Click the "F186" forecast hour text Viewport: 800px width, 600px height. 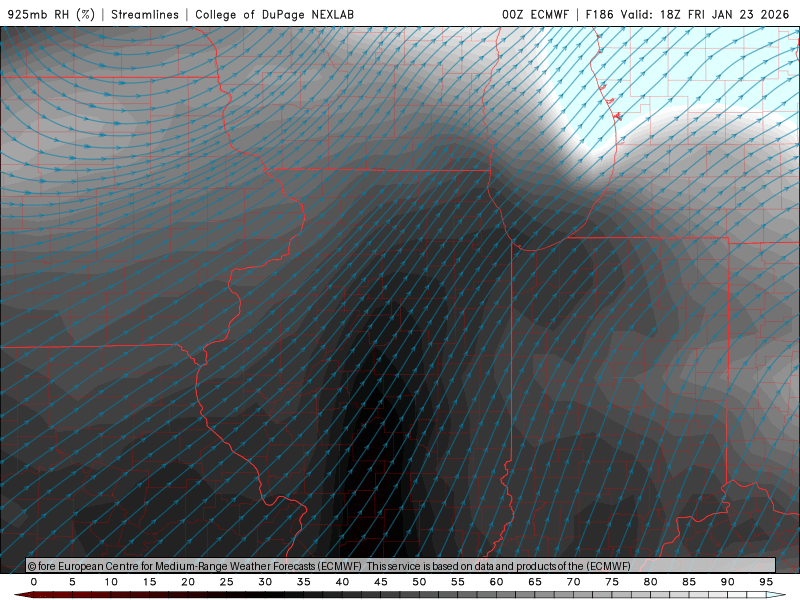(599, 14)
